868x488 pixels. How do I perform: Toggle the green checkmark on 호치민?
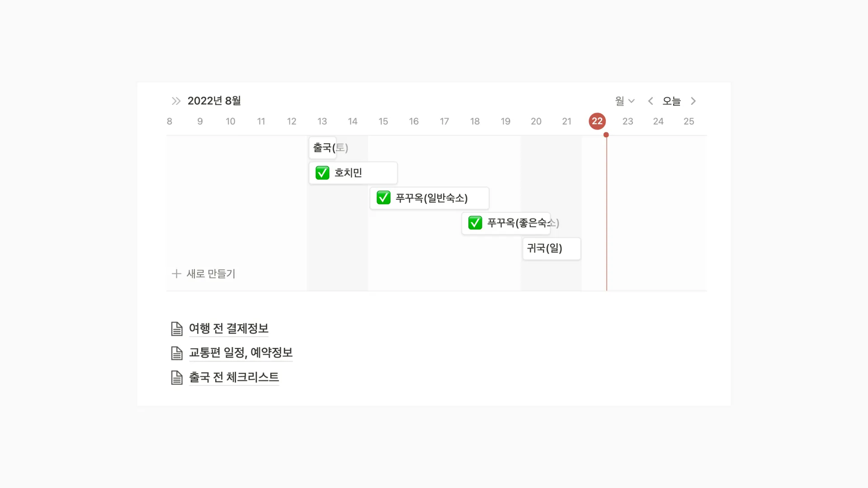322,173
